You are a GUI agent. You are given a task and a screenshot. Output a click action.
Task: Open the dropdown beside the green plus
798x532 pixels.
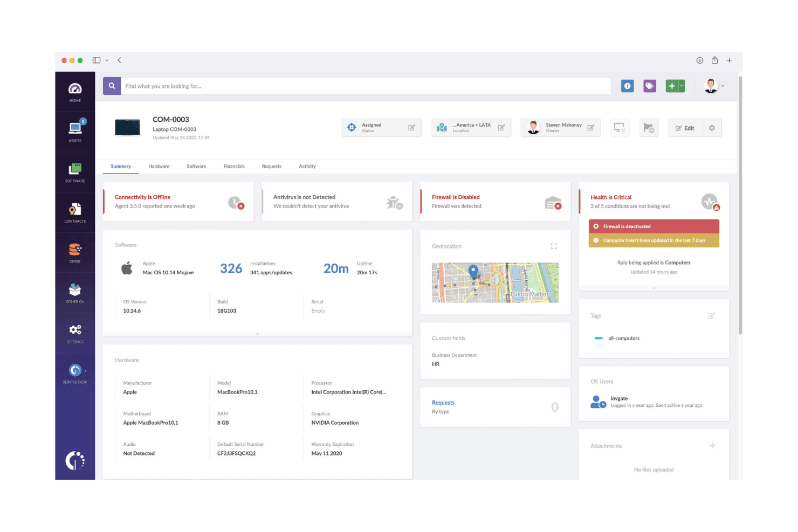(x=682, y=86)
